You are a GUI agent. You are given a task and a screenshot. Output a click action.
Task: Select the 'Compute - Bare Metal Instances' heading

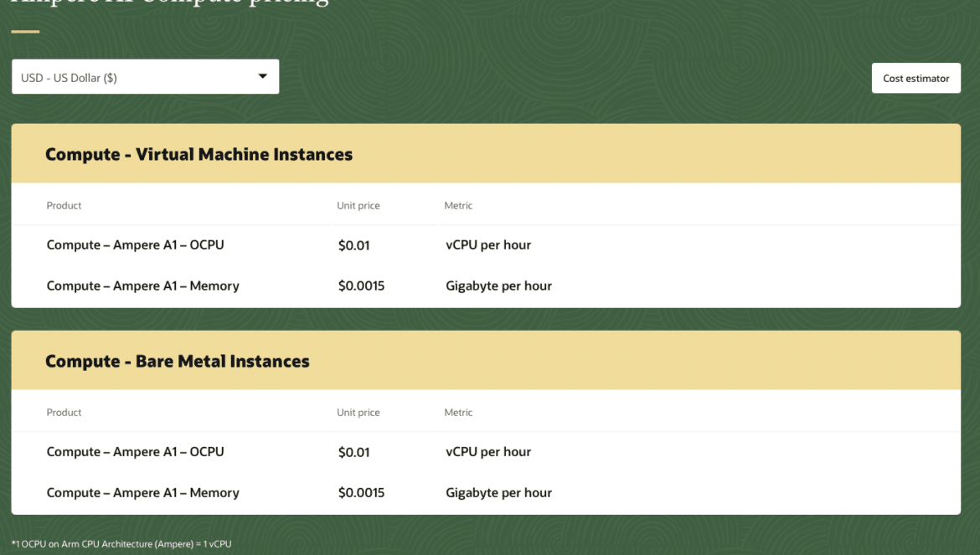click(x=178, y=361)
